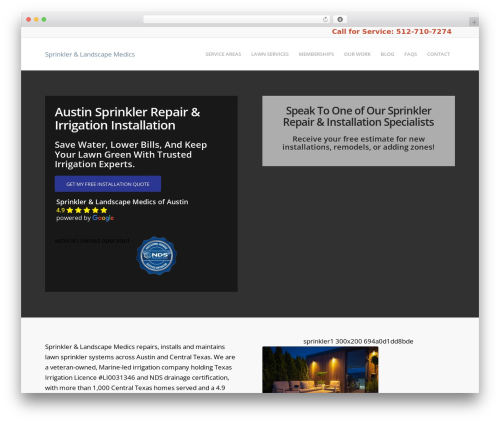Click the Google logo under the rating

103,218
